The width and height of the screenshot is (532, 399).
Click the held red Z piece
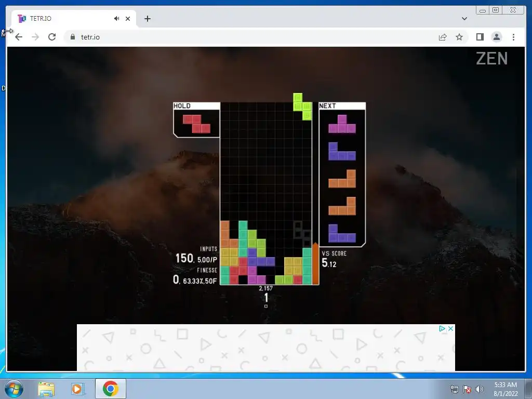coord(196,124)
